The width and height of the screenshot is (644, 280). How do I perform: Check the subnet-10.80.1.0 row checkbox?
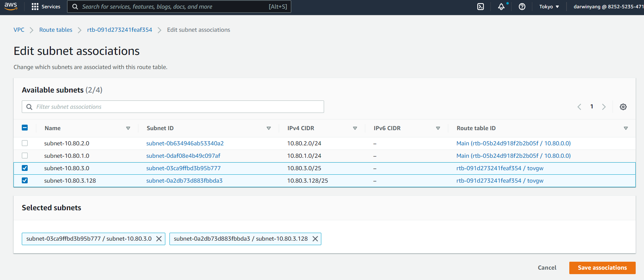pyautogui.click(x=25, y=156)
